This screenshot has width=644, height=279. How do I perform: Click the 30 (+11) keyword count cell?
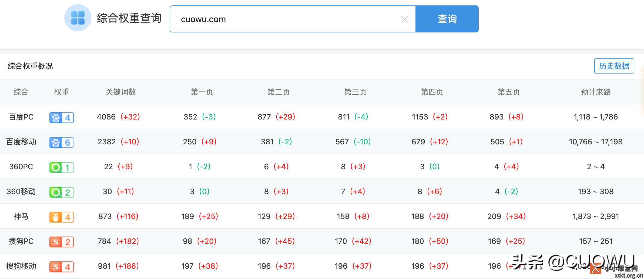point(118,191)
